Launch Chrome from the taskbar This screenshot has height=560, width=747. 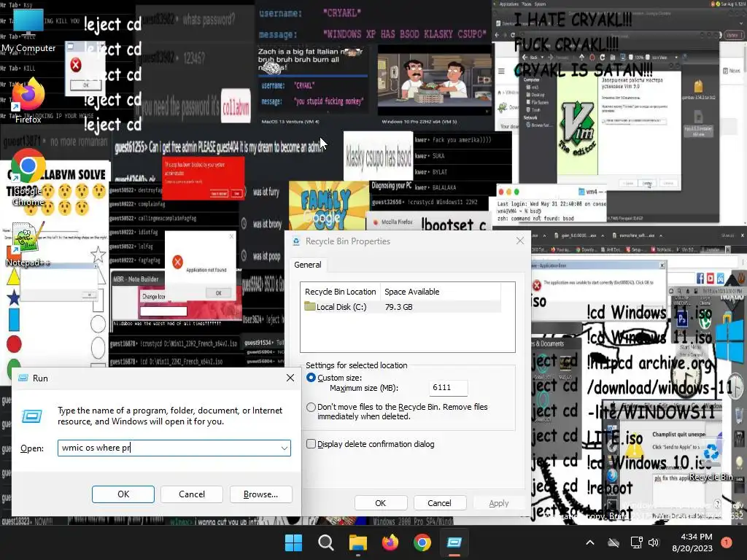tap(422, 542)
